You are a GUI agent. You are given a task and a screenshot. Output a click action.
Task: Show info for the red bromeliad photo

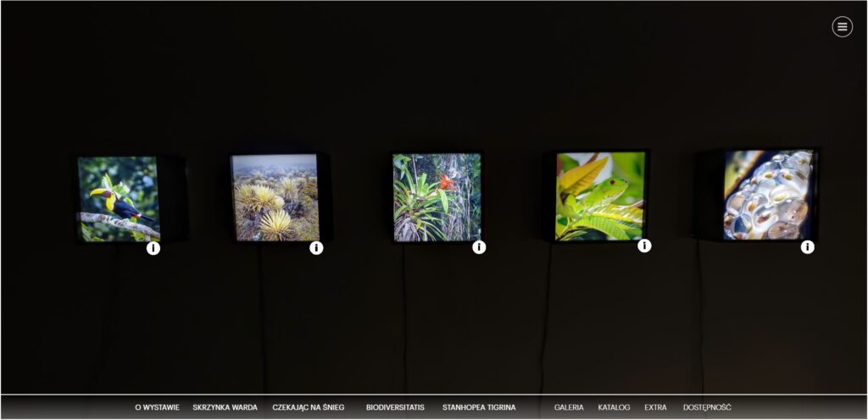[x=479, y=247]
